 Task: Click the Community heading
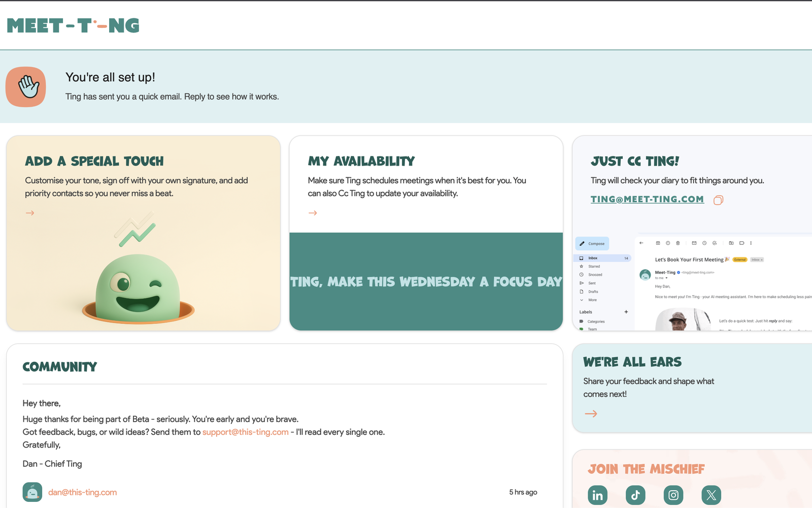pyautogui.click(x=60, y=367)
